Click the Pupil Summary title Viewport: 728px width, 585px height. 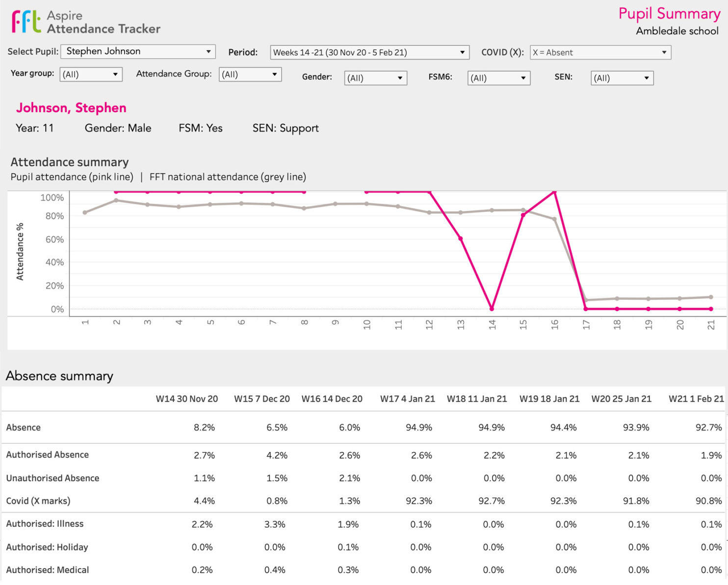(670, 14)
